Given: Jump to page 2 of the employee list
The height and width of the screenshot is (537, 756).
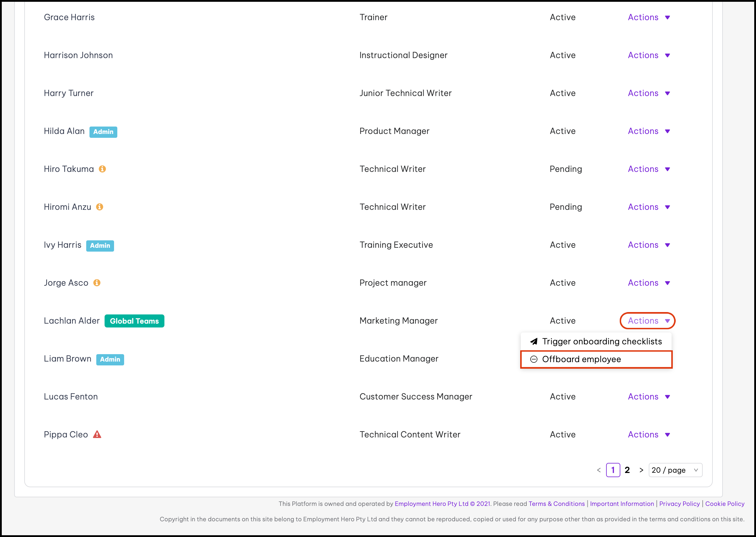Looking at the screenshot, I should click(x=627, y=470).
